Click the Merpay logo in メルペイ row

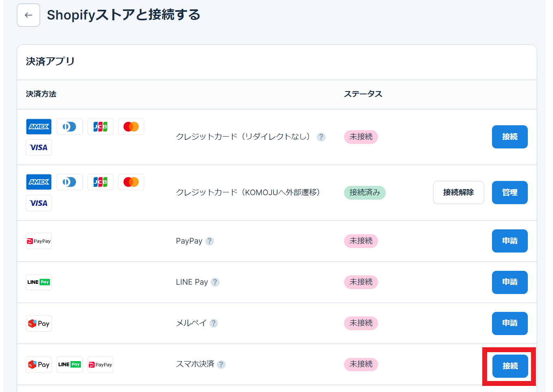pos(39,324)
